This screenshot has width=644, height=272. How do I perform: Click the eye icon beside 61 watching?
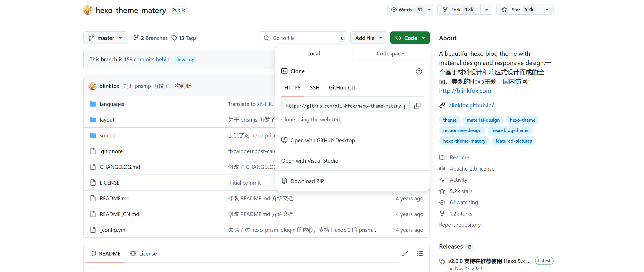(442, 202)
